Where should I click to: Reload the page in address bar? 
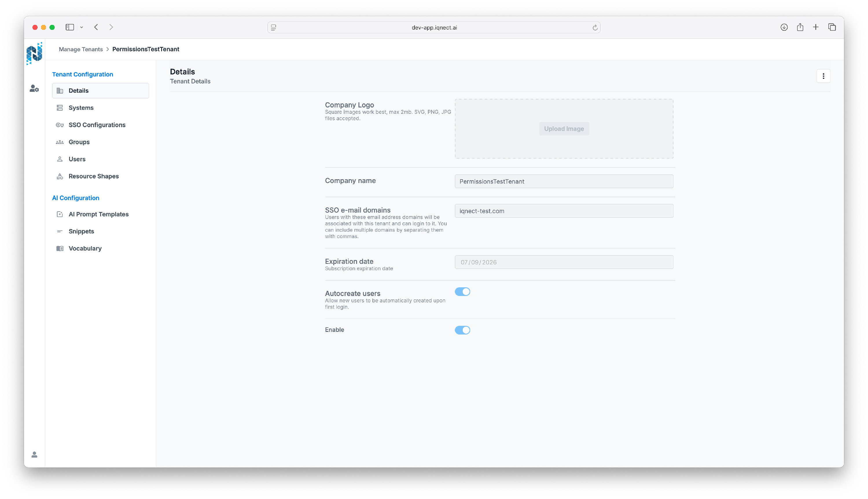click(x=595, y=28)
